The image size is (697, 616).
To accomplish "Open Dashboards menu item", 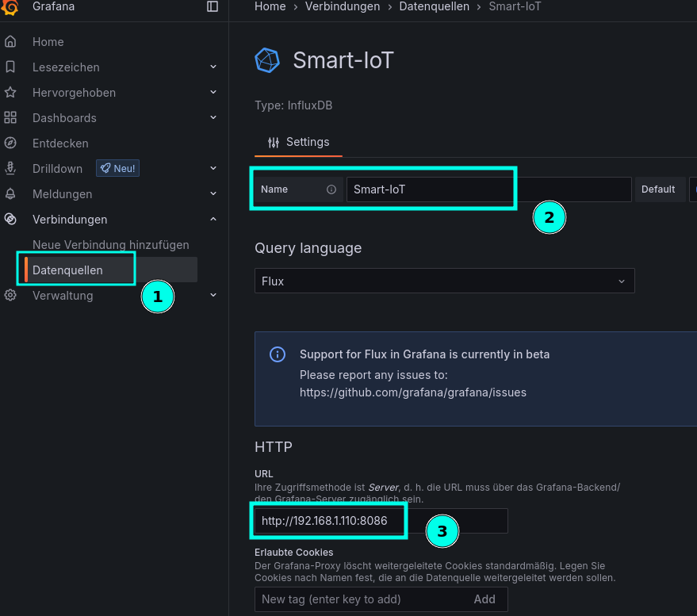I will coord(64,118).
